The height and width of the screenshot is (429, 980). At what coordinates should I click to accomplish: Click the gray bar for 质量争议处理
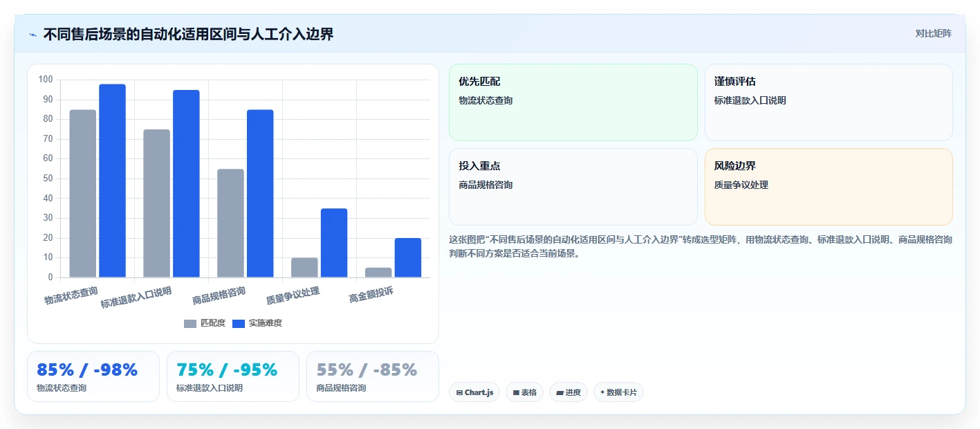click(x=305, y=268)
